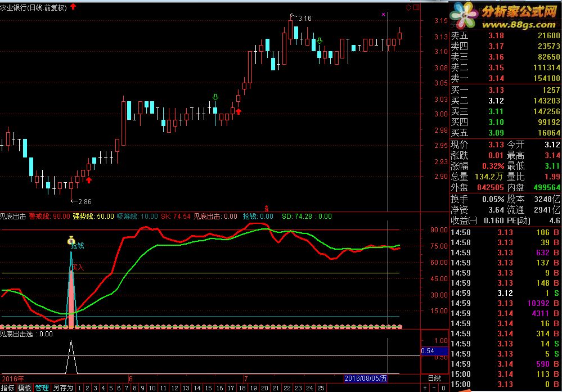Click the red up arrow near the 2.86 low
Viewport: 562px width, 392px height.
89,180
